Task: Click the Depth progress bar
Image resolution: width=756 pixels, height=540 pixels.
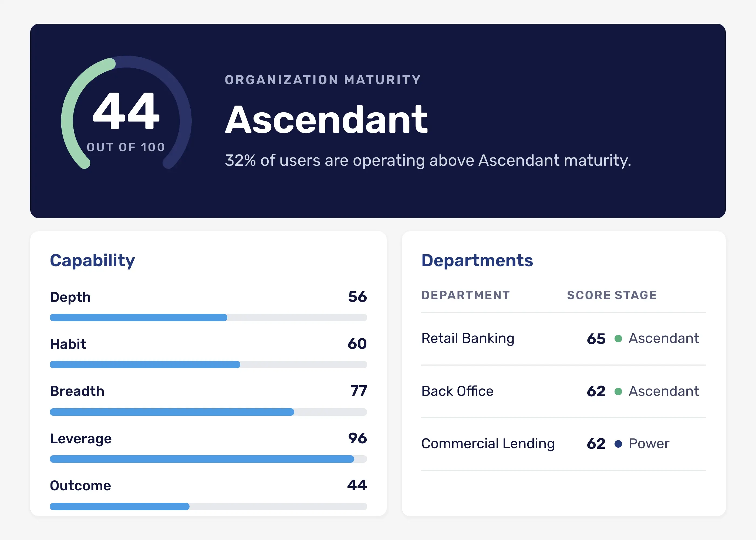Action: coord(208,318)
